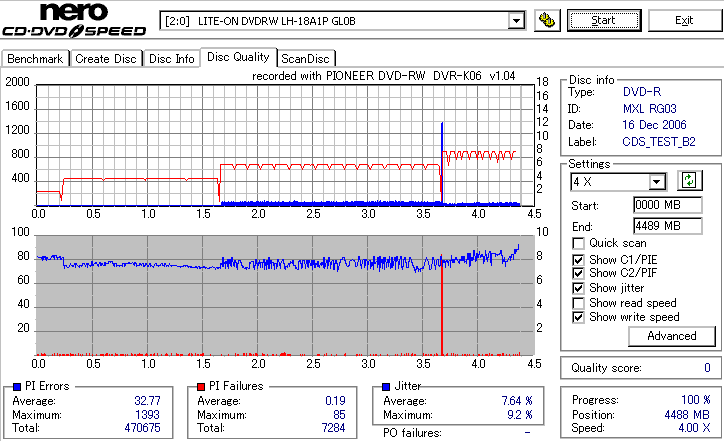Image resolution: width=724 pixels, height=441 pixels.
Task: Click the Start position field 0000 MB
Action: click(668, 205)
